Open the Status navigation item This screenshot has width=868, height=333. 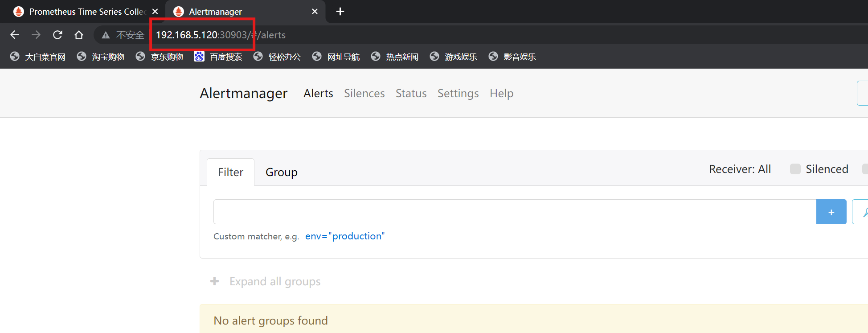411,93
